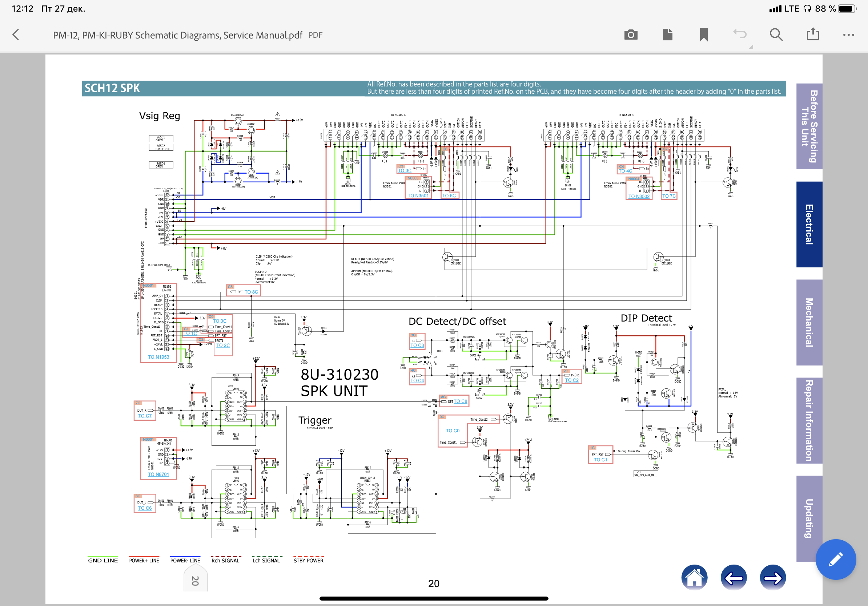Tap the document title PM-12 Service Manual.pdf
The width and height of the screenshot is (868, 606).
coord(177,35)
